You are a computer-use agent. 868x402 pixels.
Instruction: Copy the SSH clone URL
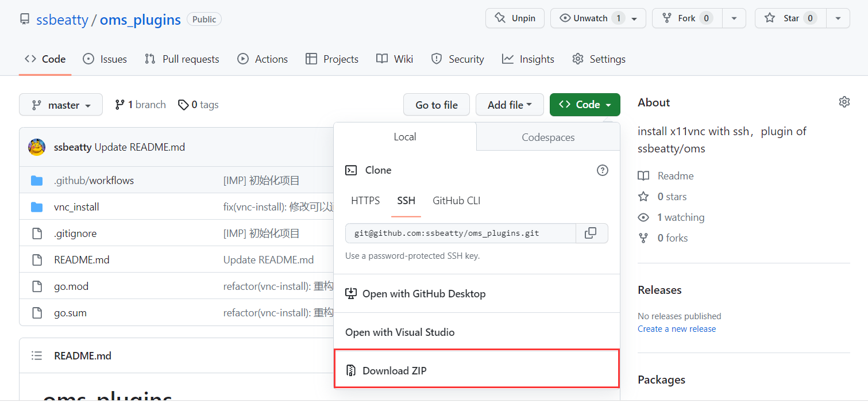(x=591, y=233)
